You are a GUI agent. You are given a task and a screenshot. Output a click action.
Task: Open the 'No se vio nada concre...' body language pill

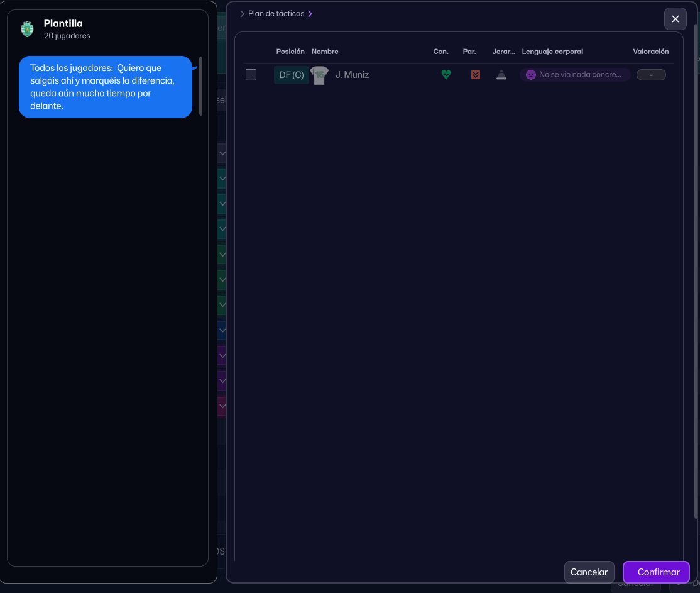574,75
